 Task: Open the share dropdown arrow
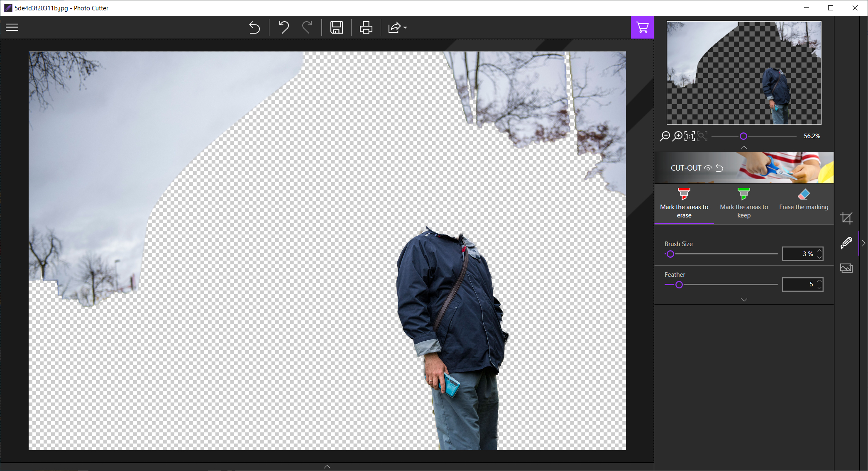point(405,28)
